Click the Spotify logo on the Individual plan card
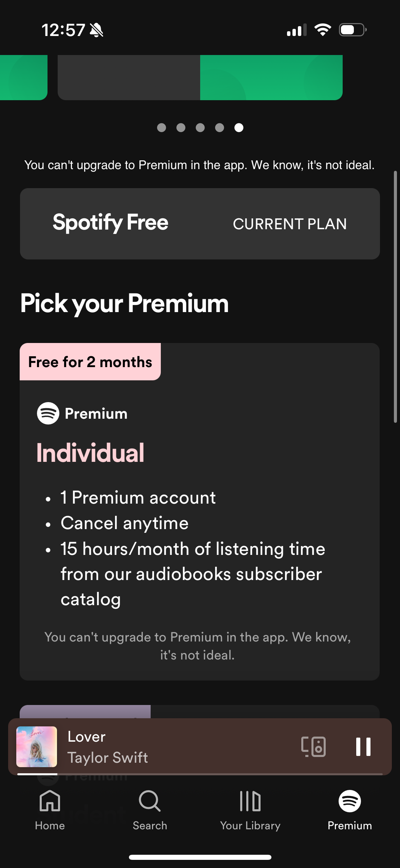The width and height of the screenshot is (400, 868). pyautogui.click(x=47, y=414)
